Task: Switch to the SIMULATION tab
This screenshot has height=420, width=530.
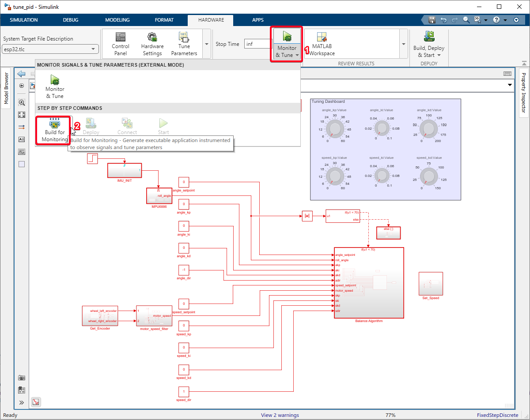Action: pyautogui.click(x=24, y=20)
